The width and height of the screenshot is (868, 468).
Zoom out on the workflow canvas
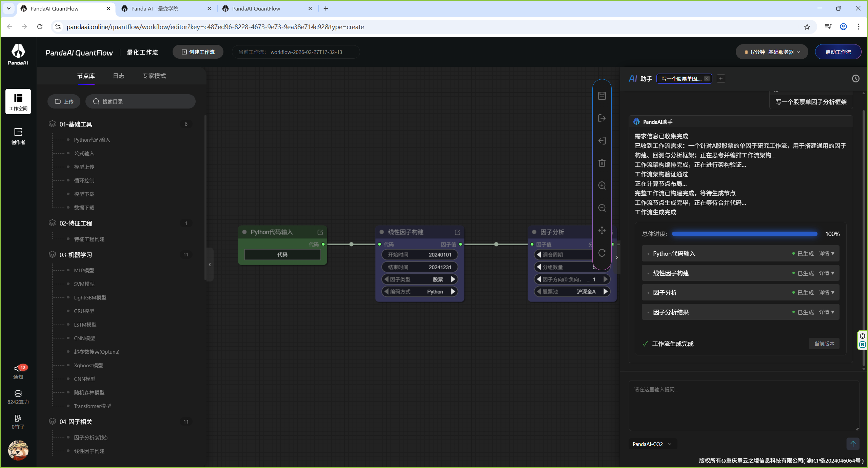602,208
